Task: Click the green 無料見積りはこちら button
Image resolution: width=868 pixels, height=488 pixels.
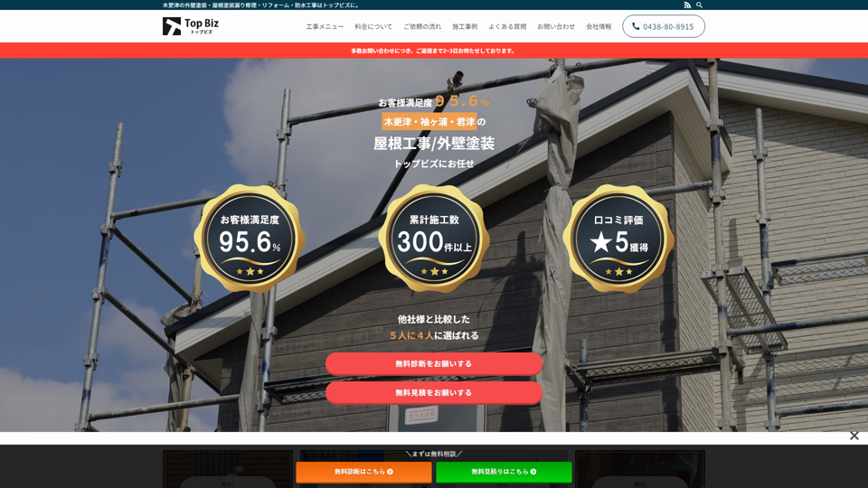Action: click(504, 472)
